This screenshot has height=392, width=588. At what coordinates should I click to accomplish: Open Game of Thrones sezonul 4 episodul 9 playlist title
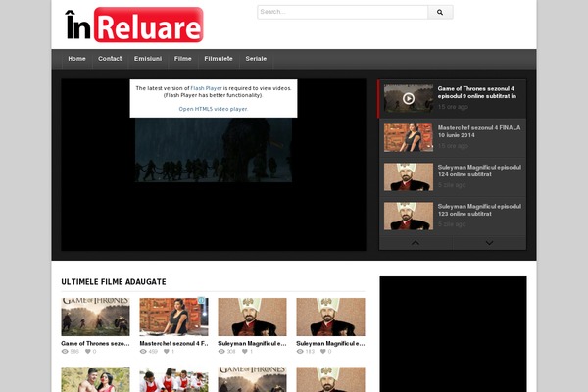click(x=477, y=92)
